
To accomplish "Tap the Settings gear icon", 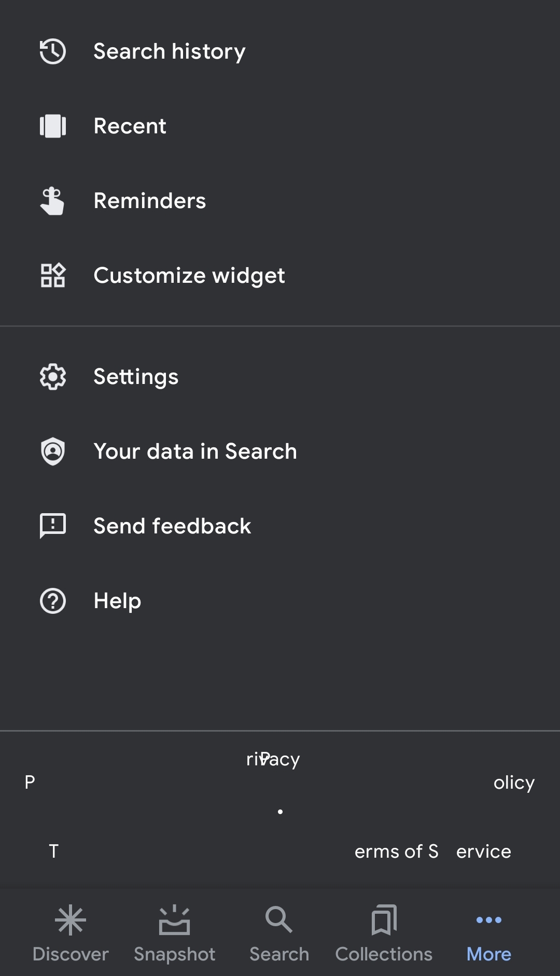I will point(53,377).
